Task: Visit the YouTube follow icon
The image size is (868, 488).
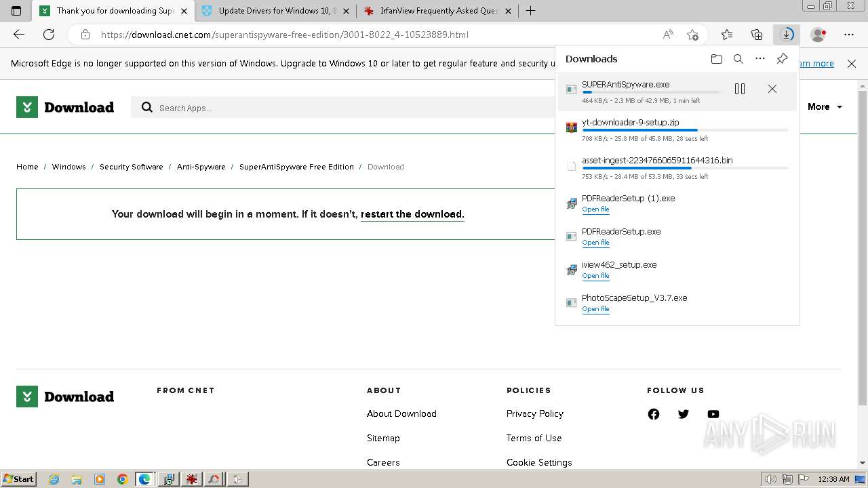Action: [x=713, y=414]
